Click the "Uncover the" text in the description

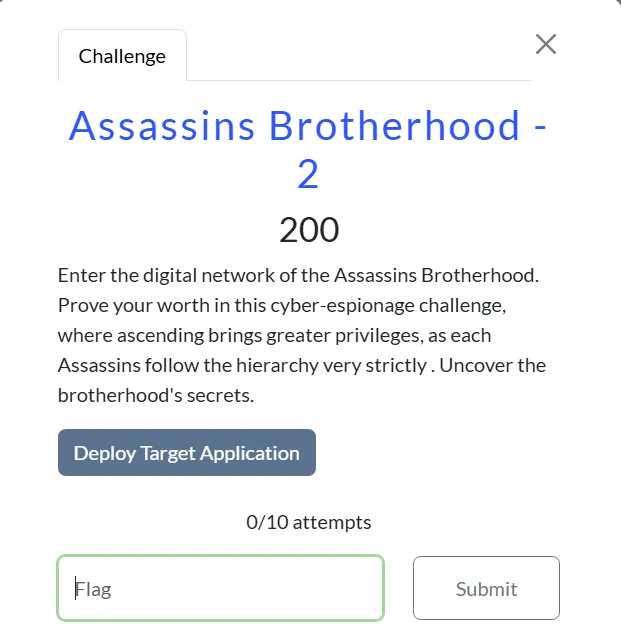click(492, 366)
